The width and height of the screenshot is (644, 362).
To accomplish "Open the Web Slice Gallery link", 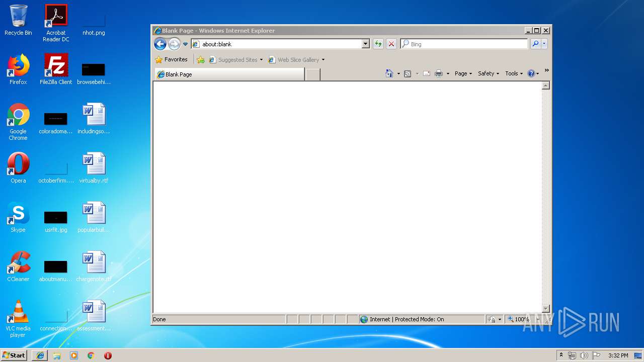I will tap(294, 60).
